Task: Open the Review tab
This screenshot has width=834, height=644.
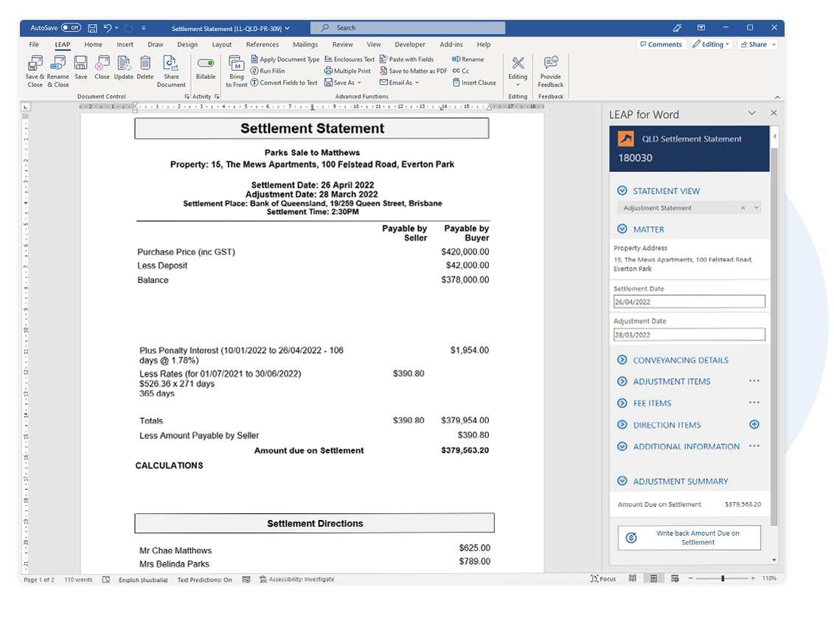Action: [343, 44]
